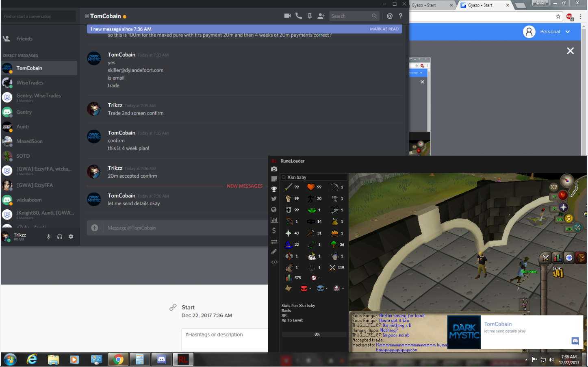Open Discord help question mark icon
This screenshot has width=588, height=367.
pyautogui.click(x=401, y=16)
